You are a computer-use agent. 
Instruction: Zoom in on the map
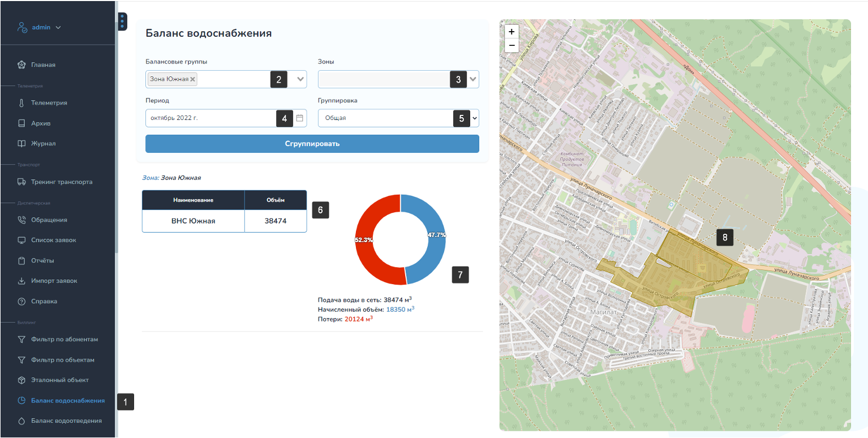(512, 32)
